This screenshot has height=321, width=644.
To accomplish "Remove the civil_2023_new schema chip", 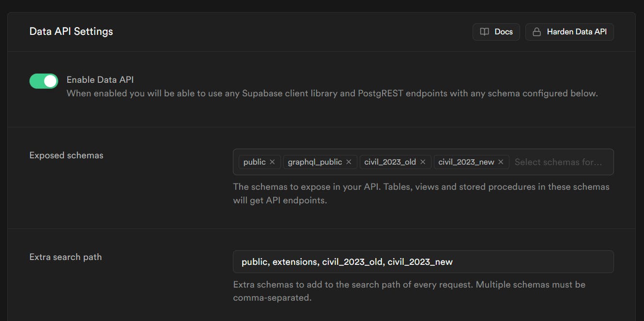I will 501,162.
